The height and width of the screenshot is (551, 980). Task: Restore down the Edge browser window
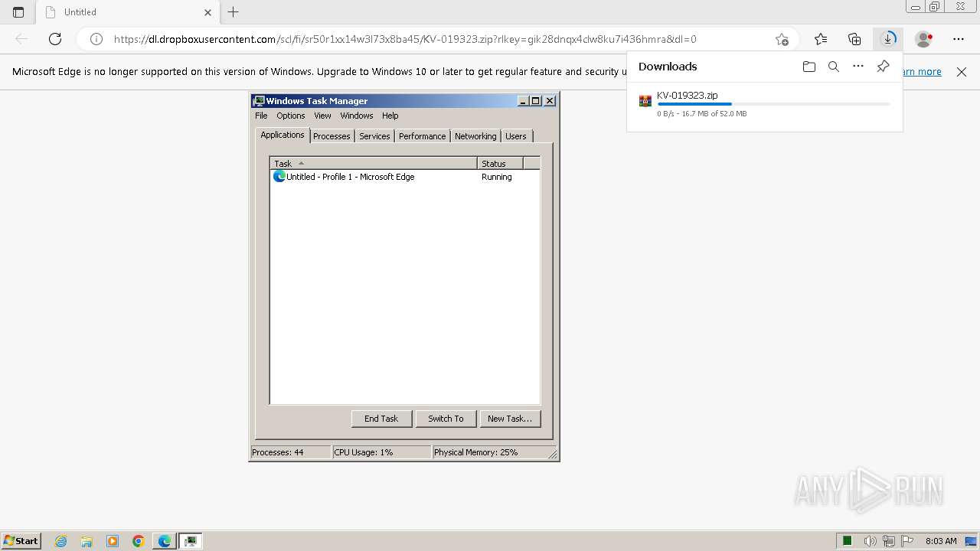click(934, 7)
